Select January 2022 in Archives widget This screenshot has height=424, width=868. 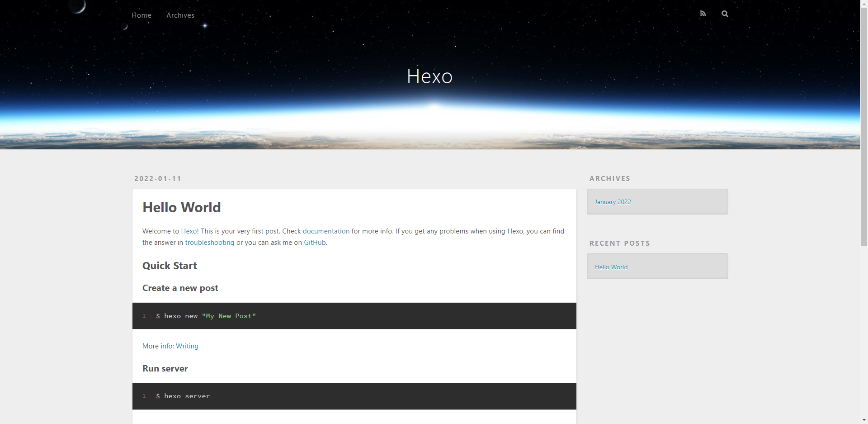pyautogui.click(x=613, y=202)
